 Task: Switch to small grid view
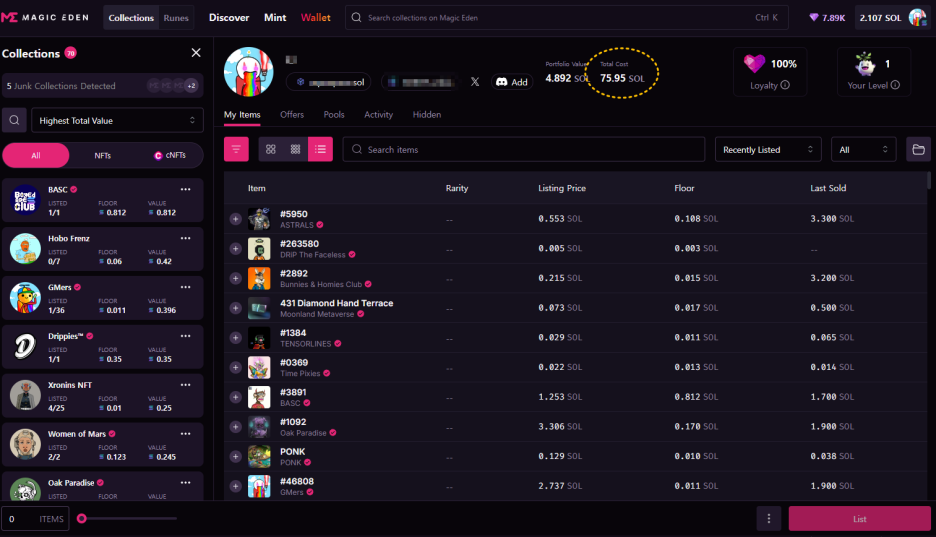(295, 149)
